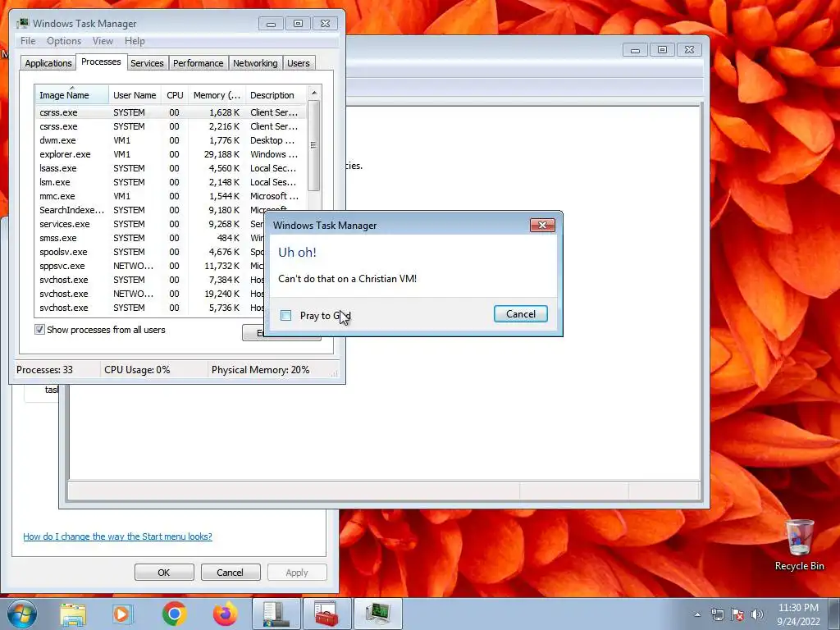Switch to the Applications tab
840x630 pixels.
pos(48,63)
